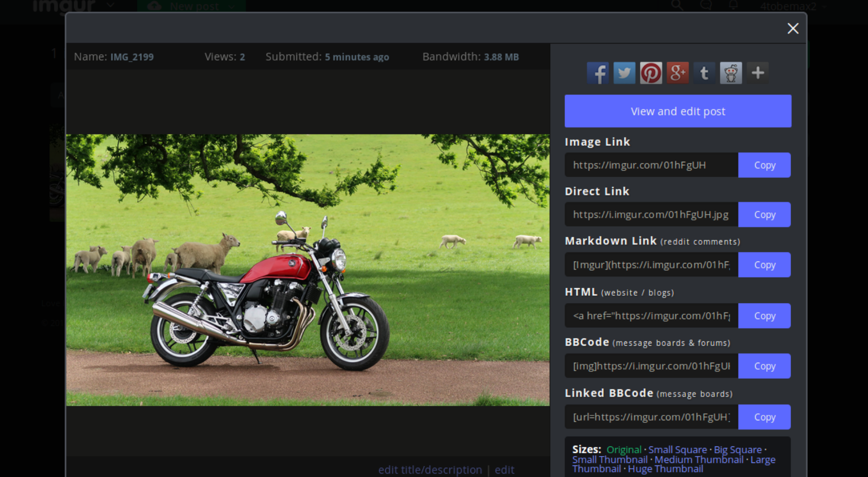
Task: Open the search icon in Imgur header
Action: click(677, 5)
